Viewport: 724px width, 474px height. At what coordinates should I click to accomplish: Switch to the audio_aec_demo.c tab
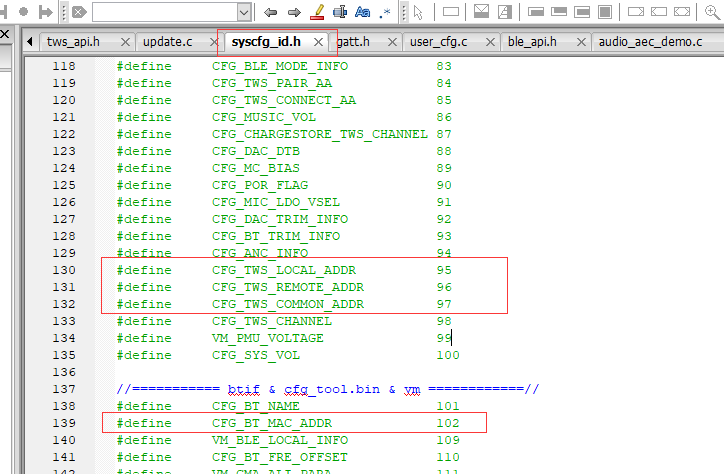651,42
